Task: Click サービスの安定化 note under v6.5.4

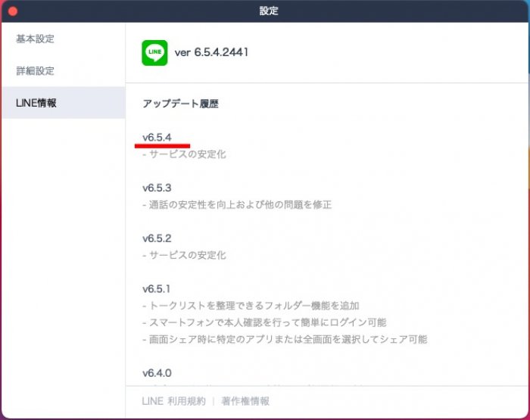Action: tap(184, 154)
